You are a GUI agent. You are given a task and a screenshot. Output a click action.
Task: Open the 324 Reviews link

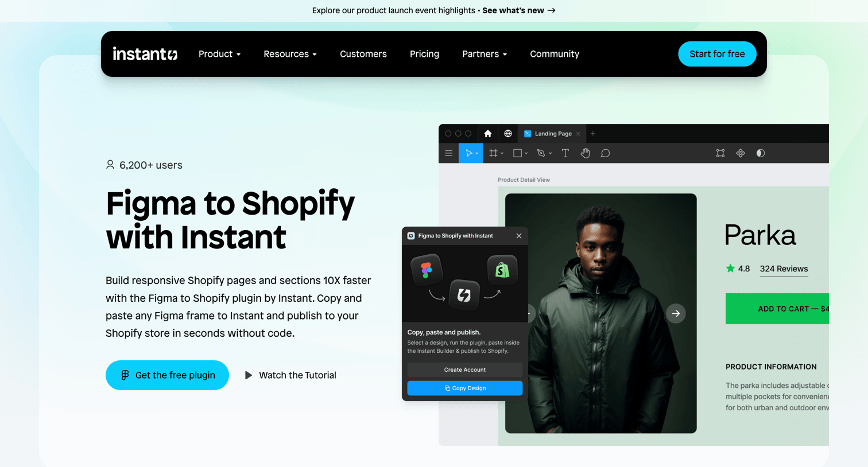(784, 269)
